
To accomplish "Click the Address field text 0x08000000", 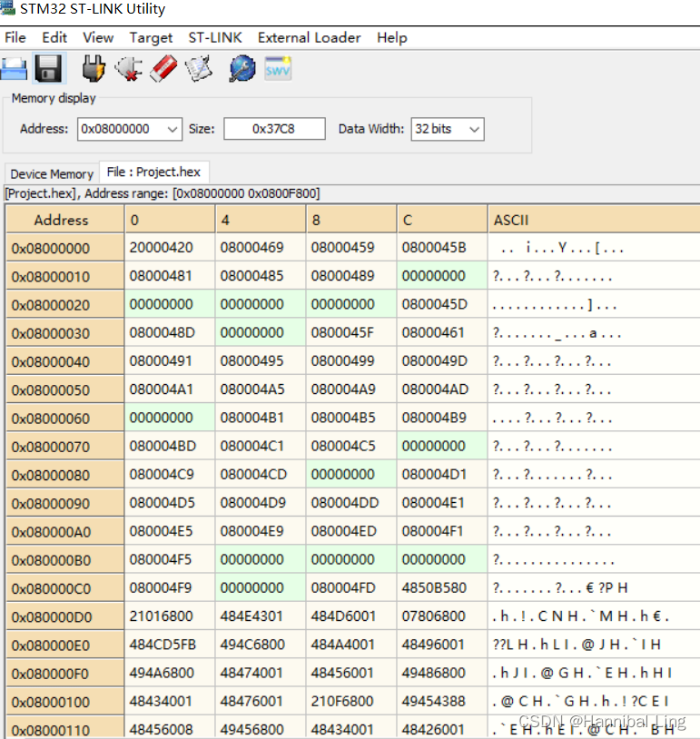I will tap(115, 129).
